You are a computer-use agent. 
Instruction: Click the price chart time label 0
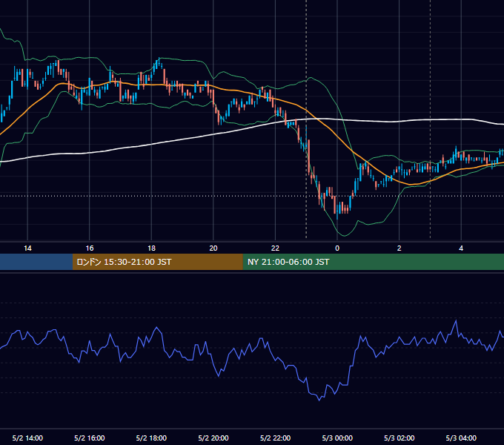(x=337, y=248)
